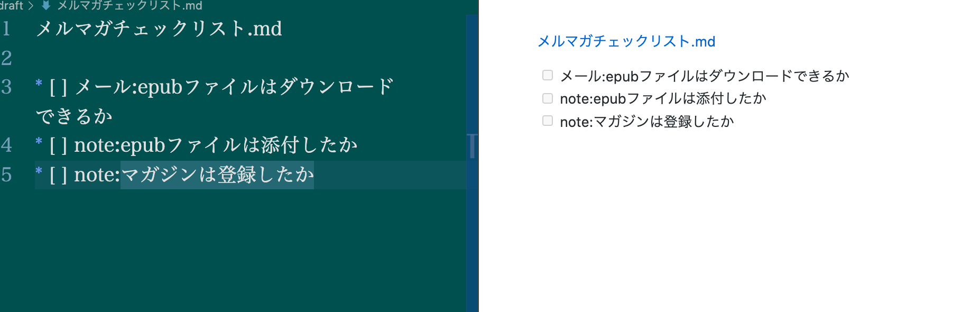Click the markdown file icon in breadcrumb
Screen dimensions: 980x312
pos(46,5)
